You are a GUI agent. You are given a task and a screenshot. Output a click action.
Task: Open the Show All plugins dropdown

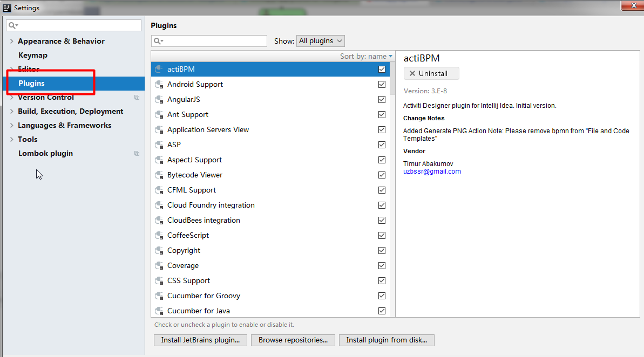click(320, 41)
